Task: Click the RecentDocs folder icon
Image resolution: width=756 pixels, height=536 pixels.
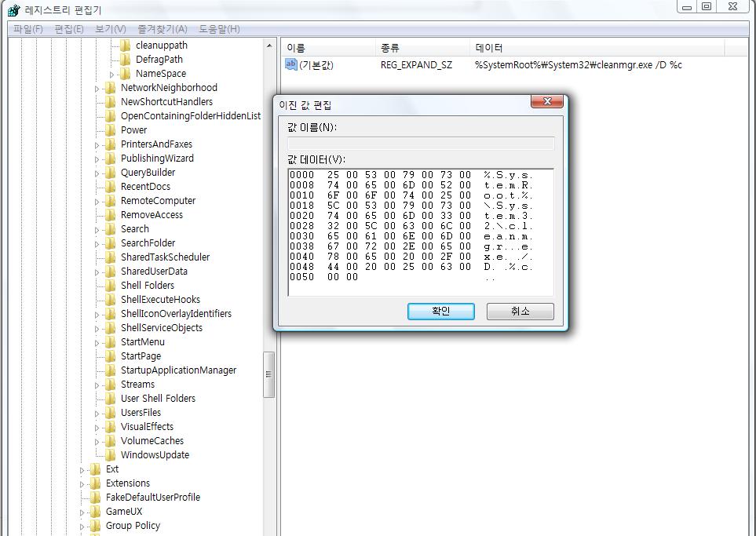Action: 111,187
